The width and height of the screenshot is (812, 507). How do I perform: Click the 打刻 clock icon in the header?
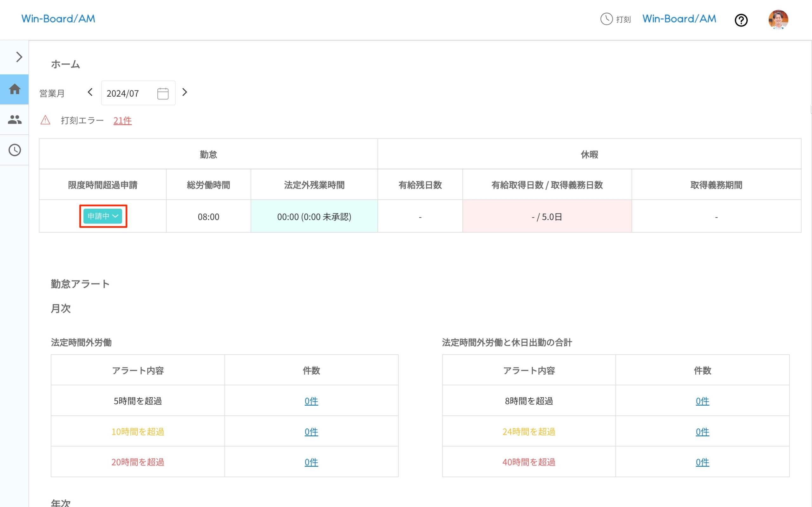point(606,19)
